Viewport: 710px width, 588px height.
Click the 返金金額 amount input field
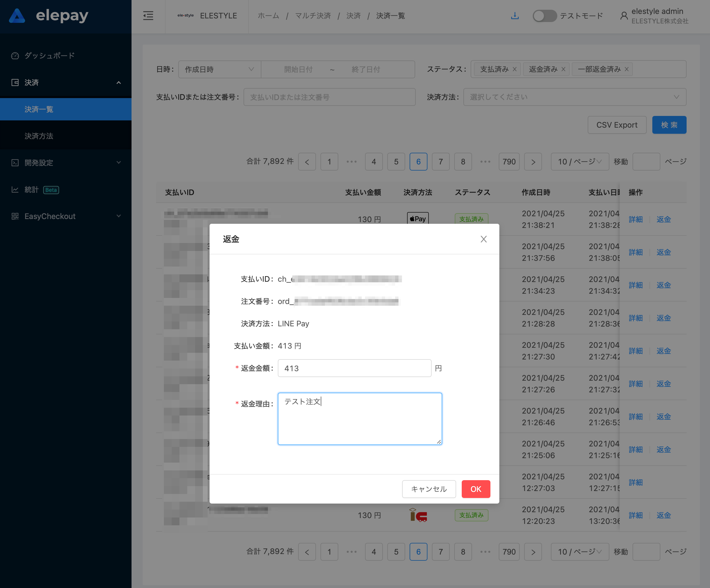(x=354, y=368)
